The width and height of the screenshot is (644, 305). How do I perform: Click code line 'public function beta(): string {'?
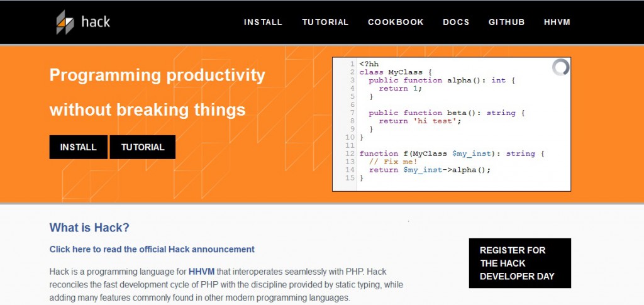pos(447,113)
